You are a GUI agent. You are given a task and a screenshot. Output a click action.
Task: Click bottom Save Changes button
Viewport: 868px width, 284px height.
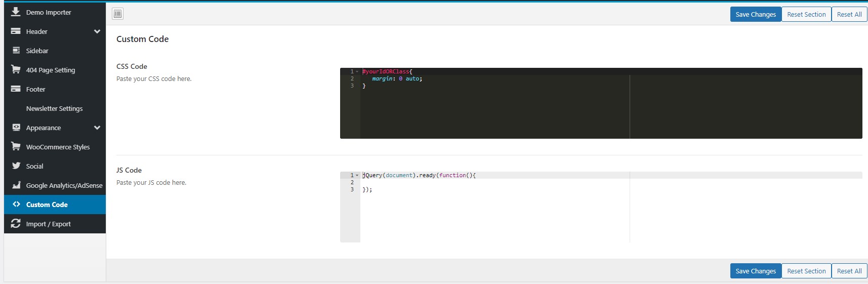click(756, 271)
